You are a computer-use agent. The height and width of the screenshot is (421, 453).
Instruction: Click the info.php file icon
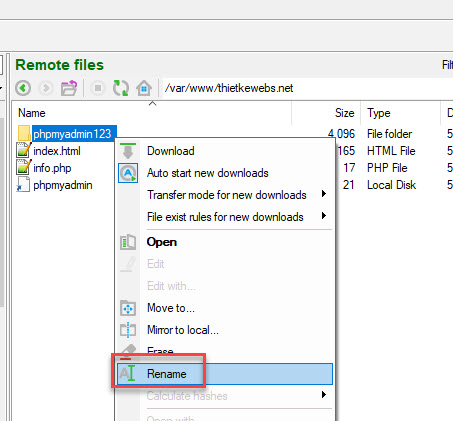(x=24, y=167)
